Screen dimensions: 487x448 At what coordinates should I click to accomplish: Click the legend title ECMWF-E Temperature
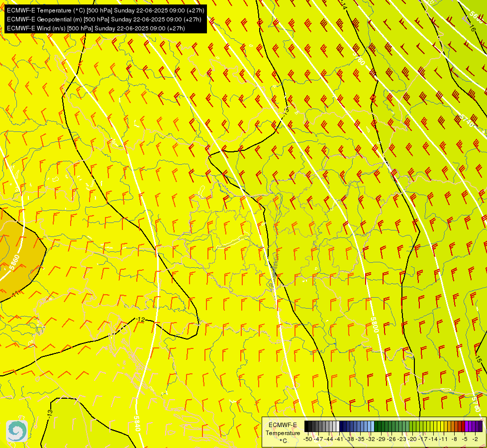283,429
